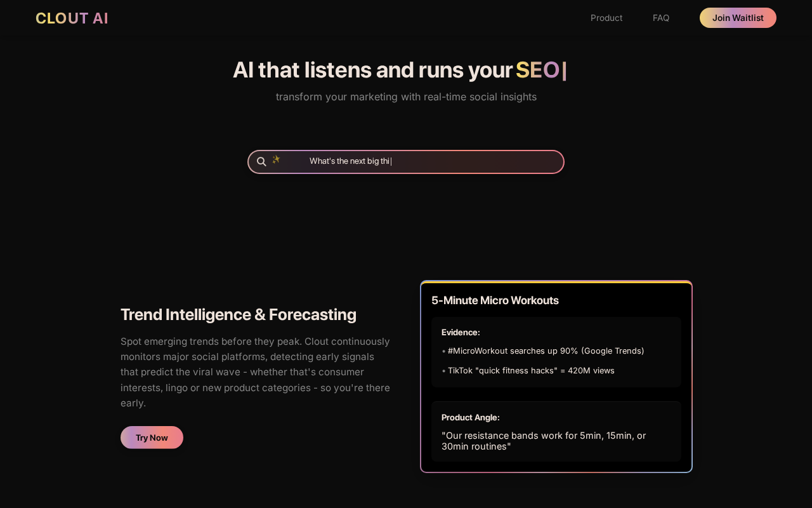812x508 pixels.
Task: Click the 'transform your marketing' subtitle
Action: click(x=406, y=97)
